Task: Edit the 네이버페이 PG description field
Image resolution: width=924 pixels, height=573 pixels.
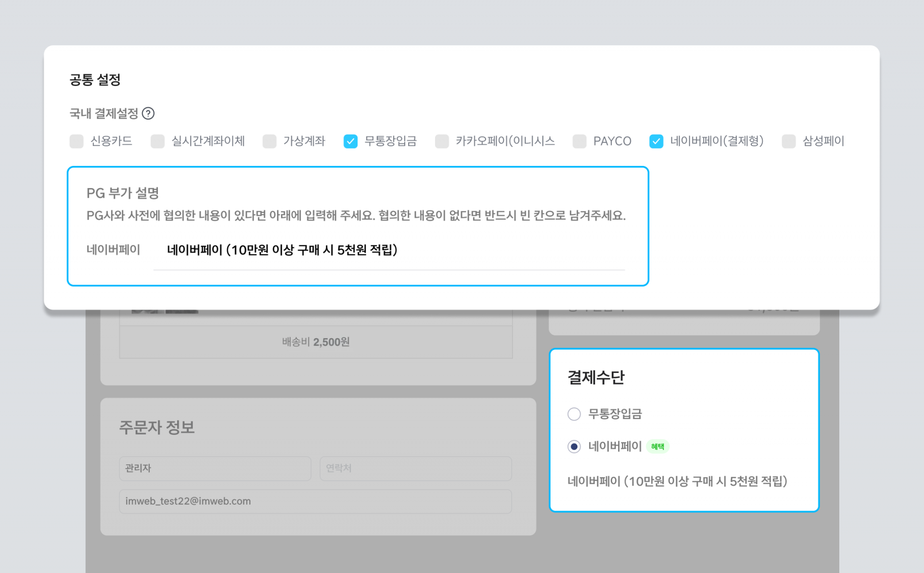Action: pos(389,250)
